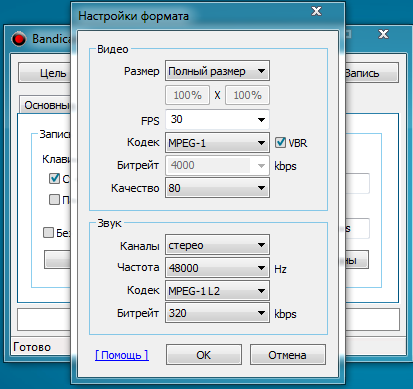
Task: Click the height 100% size field
Action: pos(247,95)
